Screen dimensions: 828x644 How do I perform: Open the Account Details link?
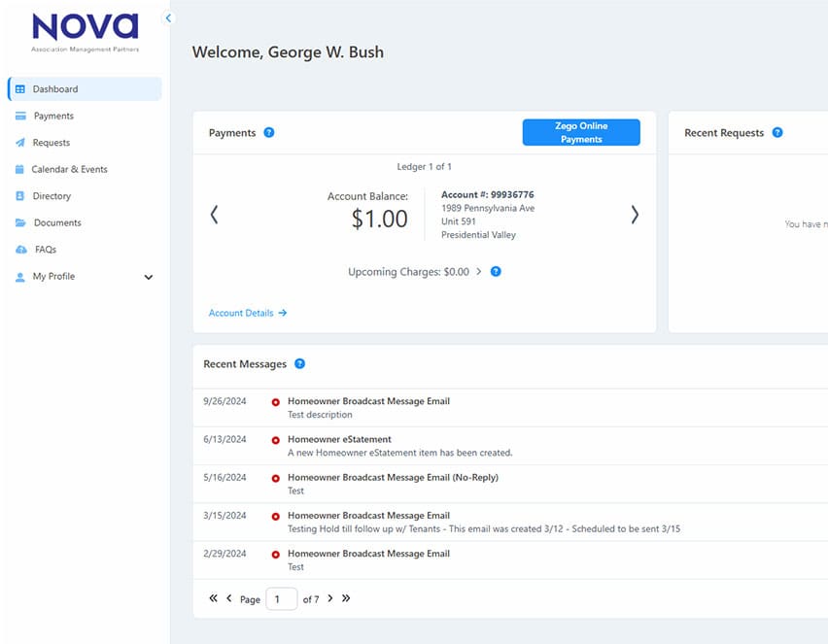coord(248,313)
